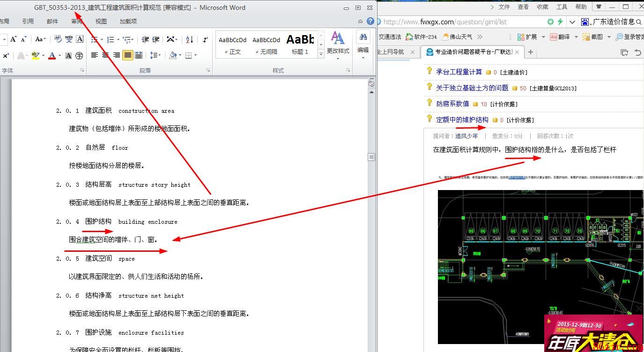The height and width of the screenshot is (352, 644).
Task: Click the Word Help question mark icon
Action: point(370,21)
